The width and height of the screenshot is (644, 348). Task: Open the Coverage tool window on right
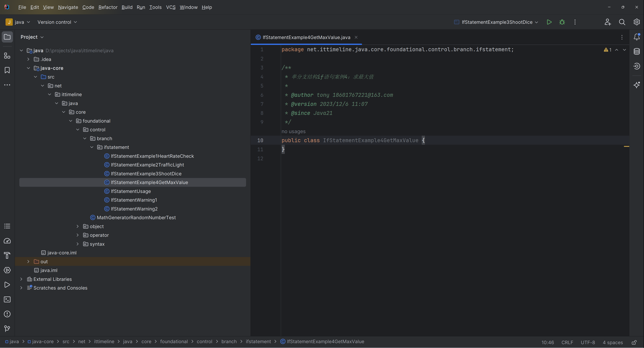point(637,66)
